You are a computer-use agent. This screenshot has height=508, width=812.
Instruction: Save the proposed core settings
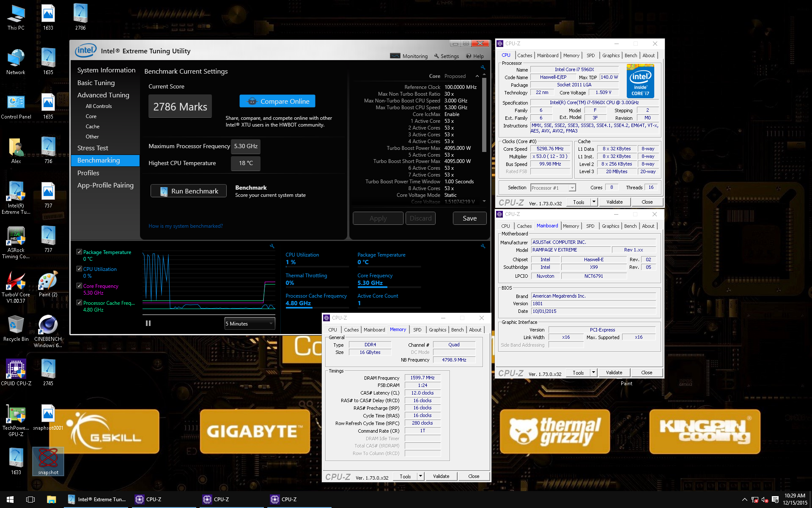pos(469,218)
